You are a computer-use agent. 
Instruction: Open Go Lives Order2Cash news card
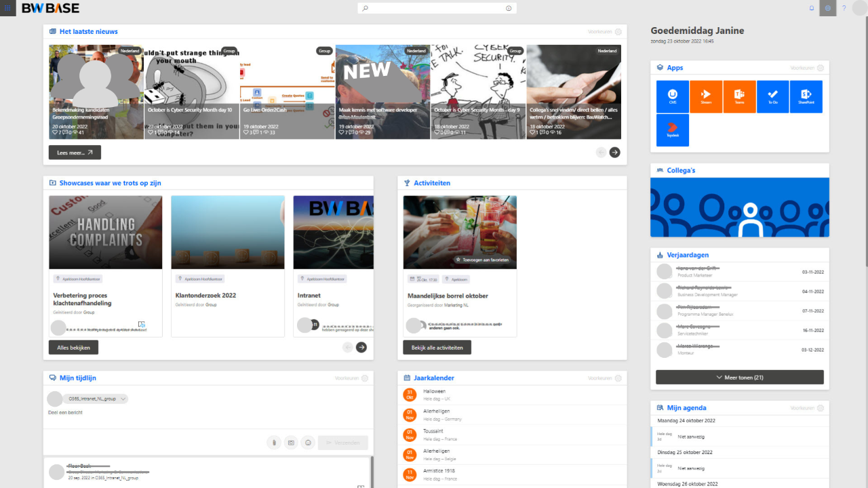[288, 91]
